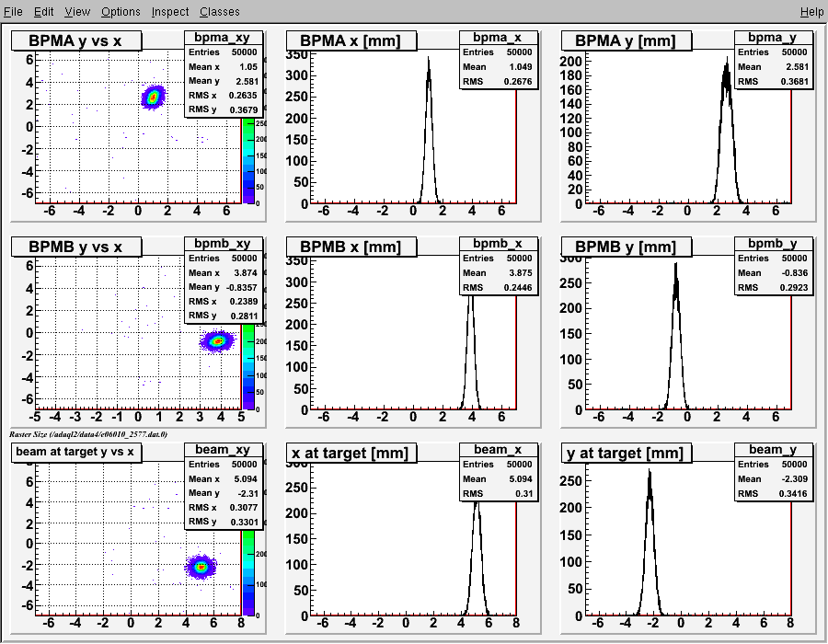Screen dimensions: 828x644
Task: Click Mean 5.094 in the beam_x stats
Action: [x=498, y=478]
